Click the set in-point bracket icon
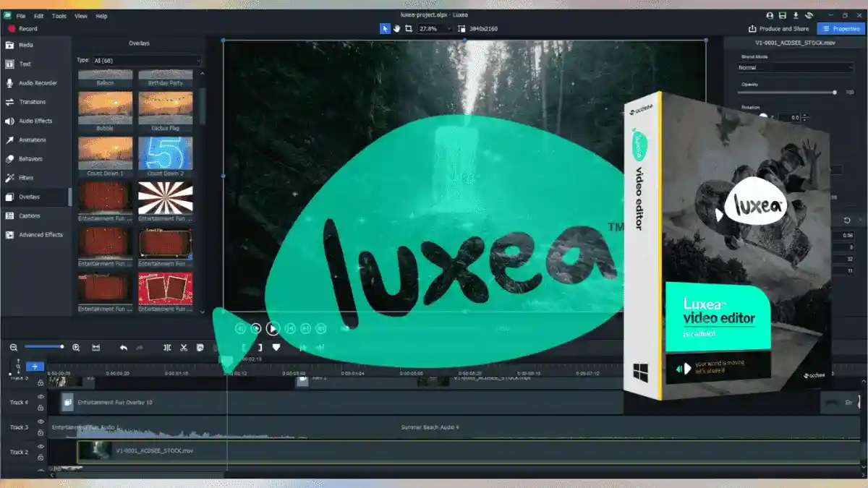Image resolution: width=868 pixels, height=488 pixels. coord(244,348)
